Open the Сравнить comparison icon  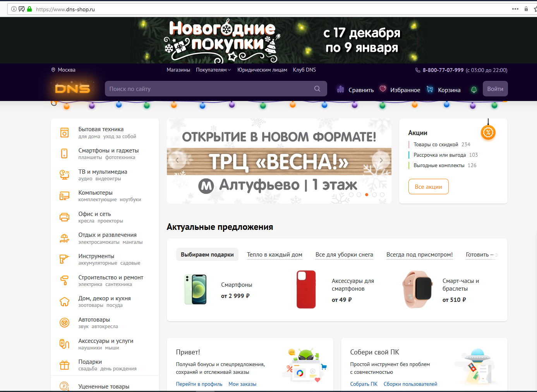point(340,89)
